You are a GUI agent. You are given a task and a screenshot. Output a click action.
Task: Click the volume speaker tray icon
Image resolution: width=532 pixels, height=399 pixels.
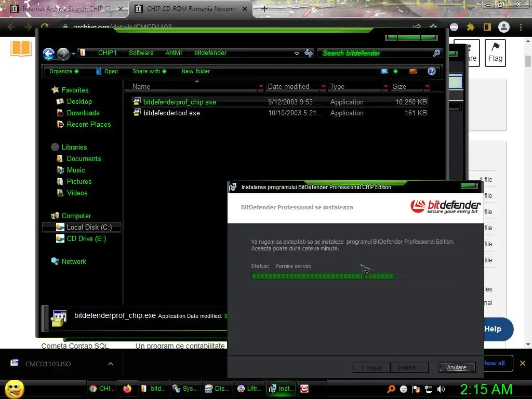tap(441, 389)
